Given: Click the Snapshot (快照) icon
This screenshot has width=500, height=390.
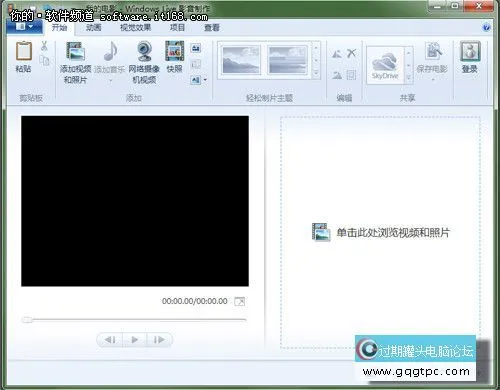Looking at the screenshot, I should click(174, 51).
